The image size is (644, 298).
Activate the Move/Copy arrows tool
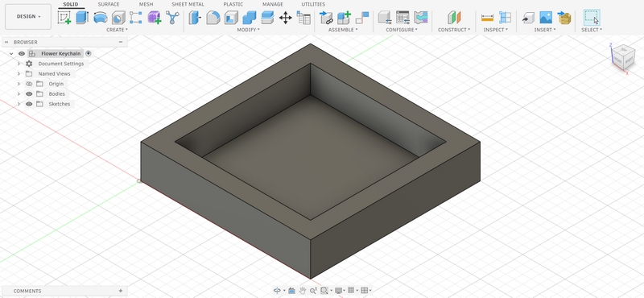tap(286, 18)
